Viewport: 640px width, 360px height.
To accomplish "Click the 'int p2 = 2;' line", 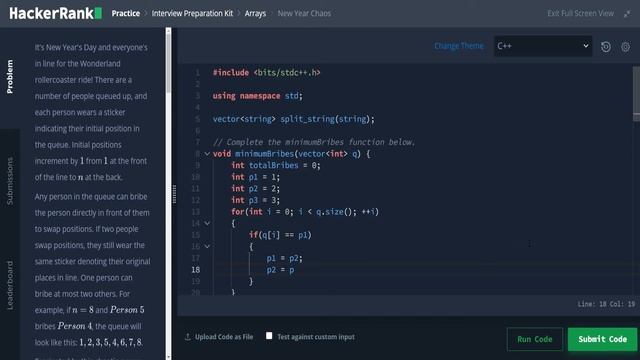I will (256, 189).
